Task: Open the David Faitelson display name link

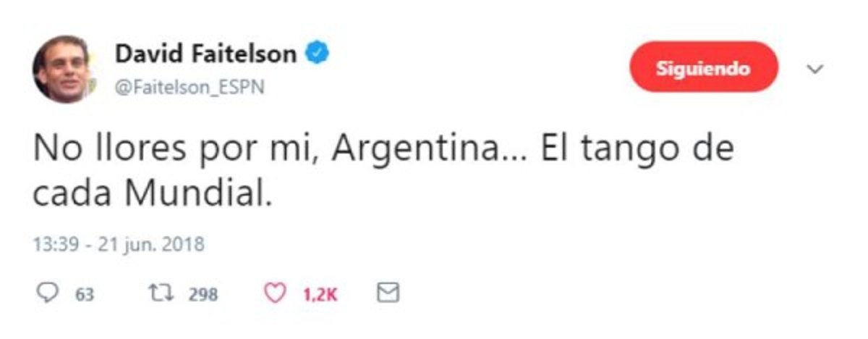Action: (205, 54)
